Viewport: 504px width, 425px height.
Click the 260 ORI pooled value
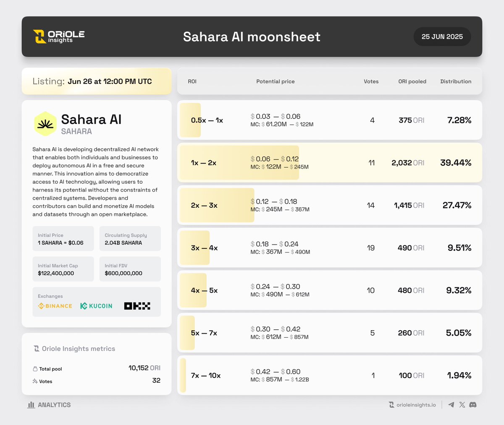(411, 333)
